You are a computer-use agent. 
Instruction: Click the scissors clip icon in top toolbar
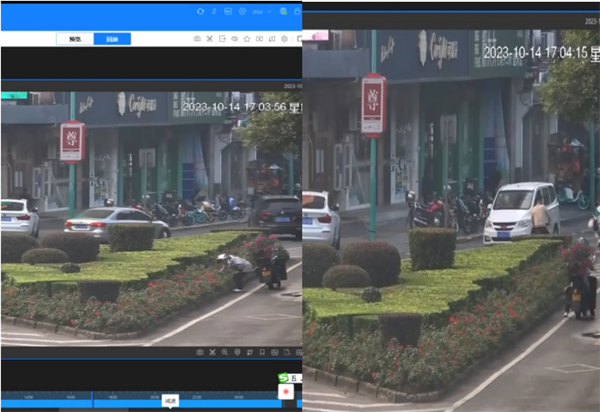[209, 39]
